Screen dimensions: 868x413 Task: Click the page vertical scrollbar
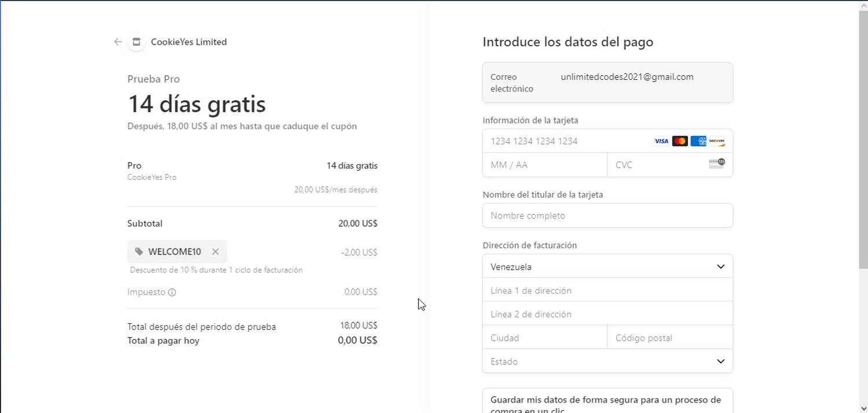[863, 139]
